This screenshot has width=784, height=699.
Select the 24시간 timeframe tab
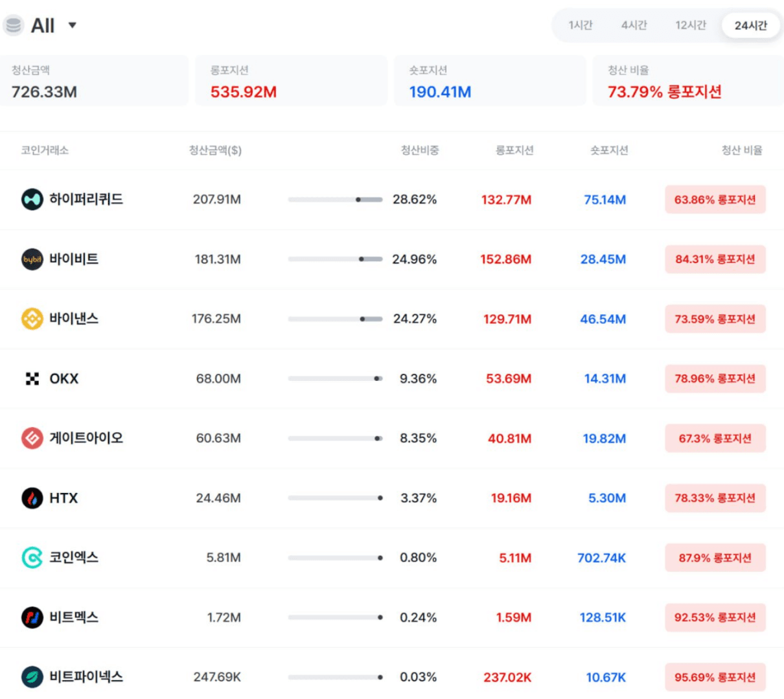[x=750, y=25]
